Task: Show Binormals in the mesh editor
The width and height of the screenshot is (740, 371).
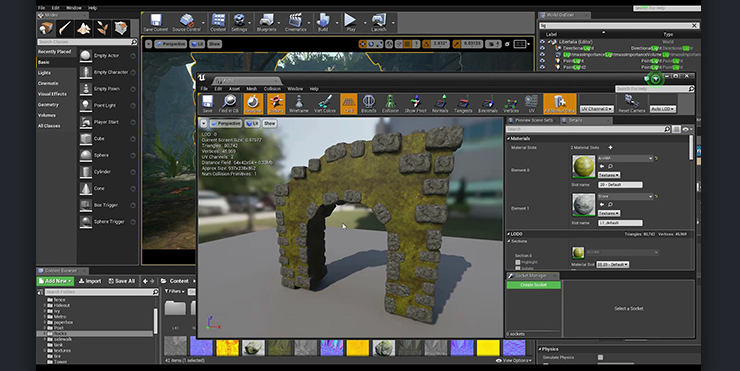Action: (x=488, y=104)
